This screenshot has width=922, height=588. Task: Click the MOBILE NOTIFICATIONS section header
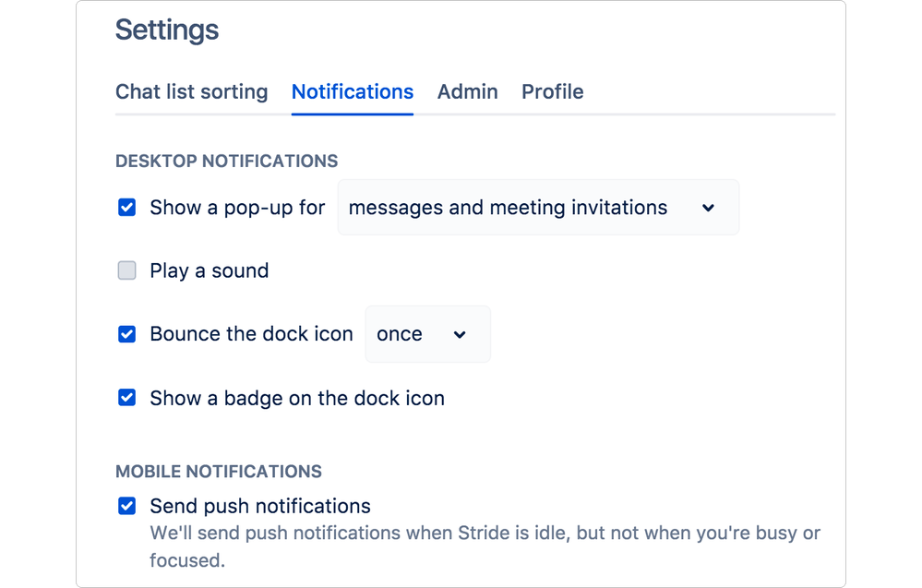218,471
